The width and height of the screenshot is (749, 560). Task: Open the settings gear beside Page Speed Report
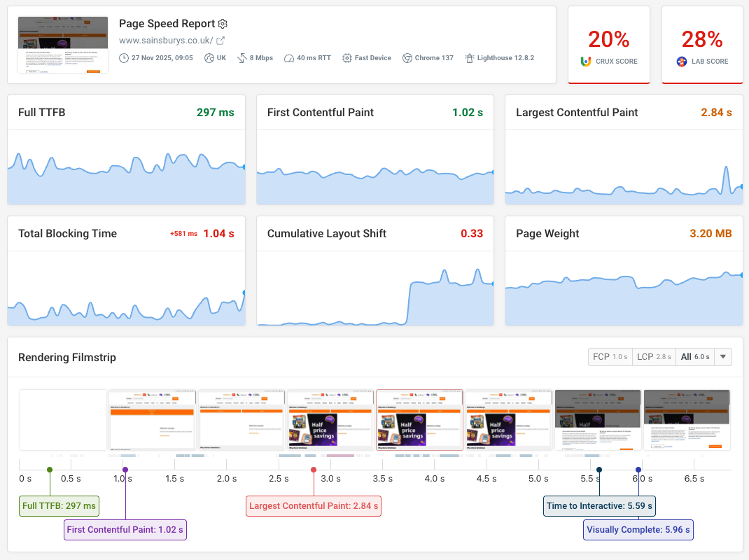(x=222, y=23)
